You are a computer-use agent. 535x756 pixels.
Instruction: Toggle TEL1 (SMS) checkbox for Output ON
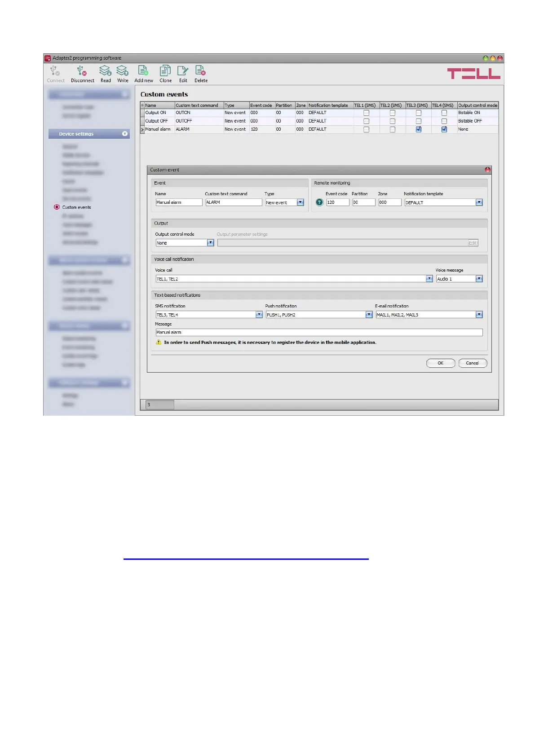[x=367, y=113]
